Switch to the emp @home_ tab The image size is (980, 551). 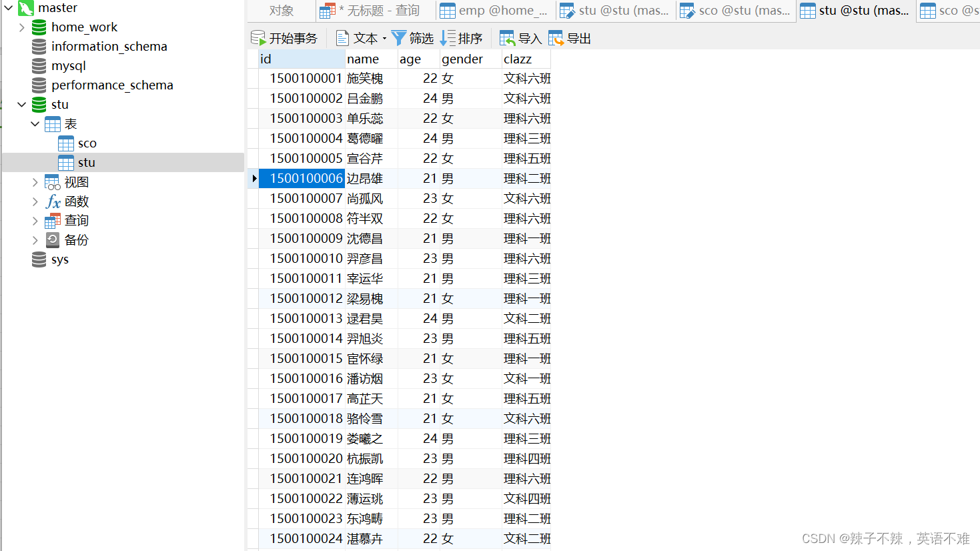495,11
